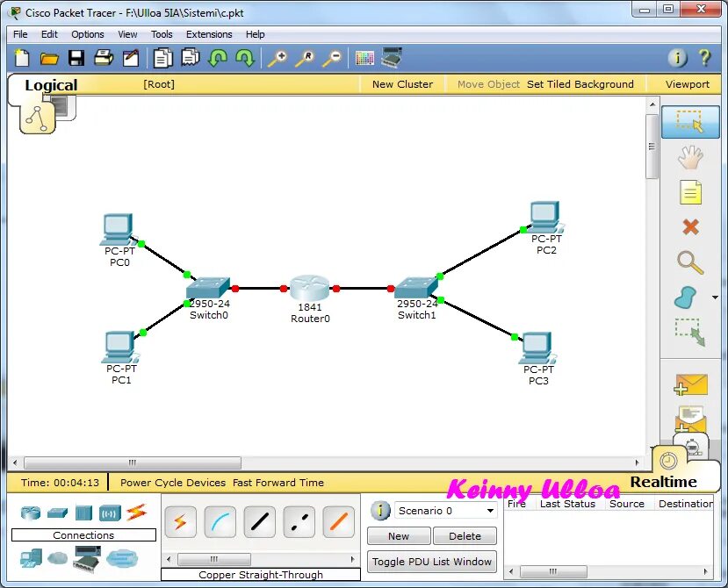Click the question mark Help icon
728x588 pixels.
pyautogui.click(x=705, y=58)
